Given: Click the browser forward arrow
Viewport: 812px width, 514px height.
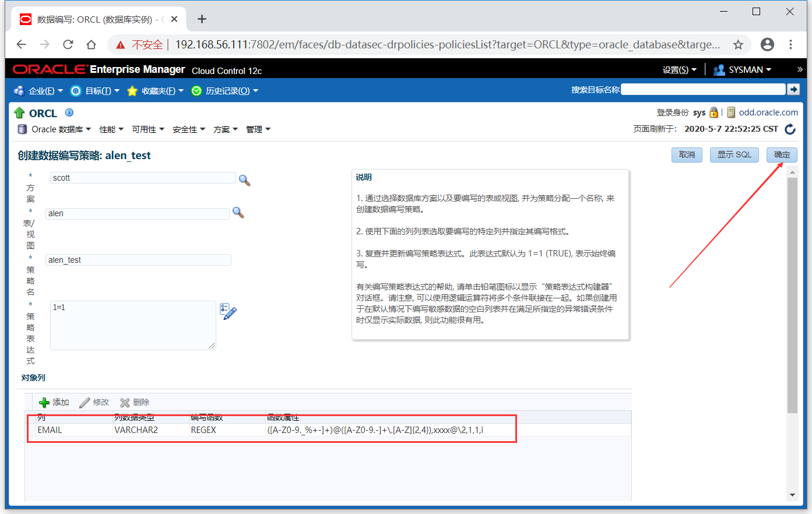Looking at the screenshot, I should (45, 44).
